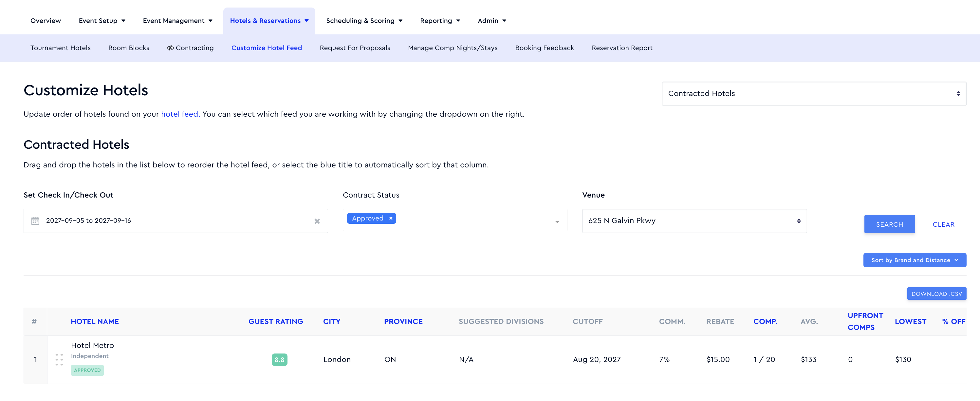Click inside the Contract Status field
980x401 pixels.
[454, 220]
